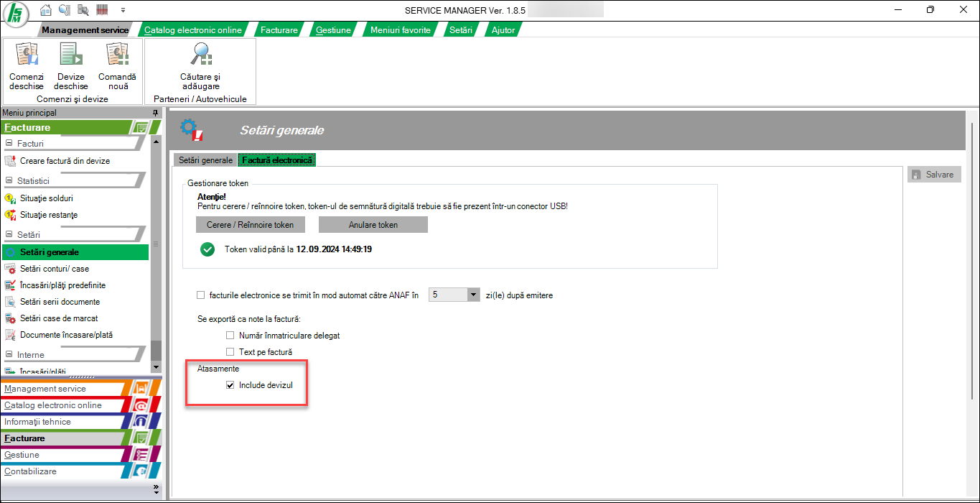Collapse the Facturi group

coord(9,143)
